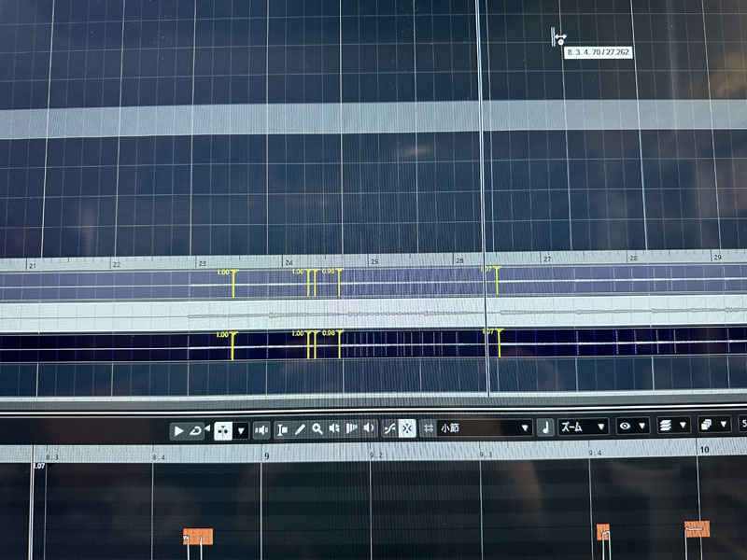Select the Play speaker tool
The image size is (747, 560).
pyautogui.click(x=334, y=428)
